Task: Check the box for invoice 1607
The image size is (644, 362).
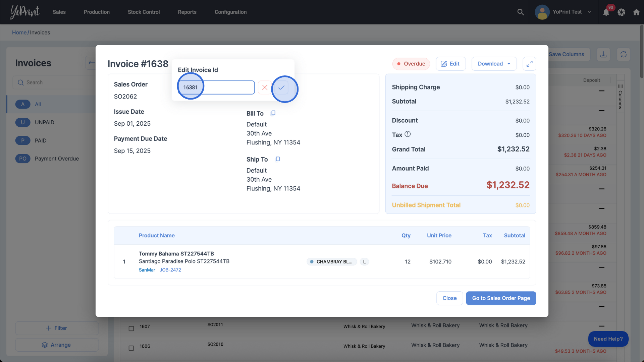Action: click(131, 328)
